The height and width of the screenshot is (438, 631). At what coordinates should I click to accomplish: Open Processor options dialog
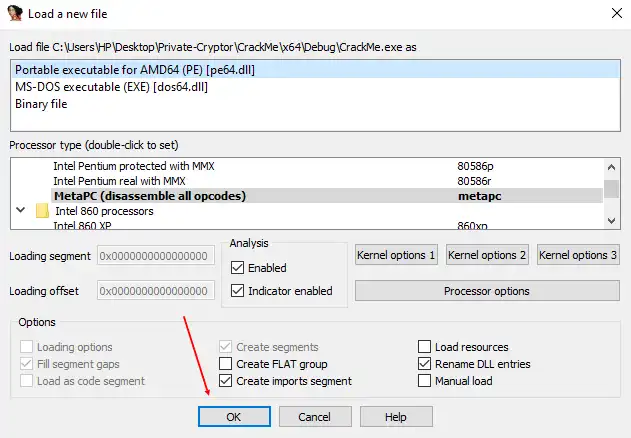tap(486, 291)
